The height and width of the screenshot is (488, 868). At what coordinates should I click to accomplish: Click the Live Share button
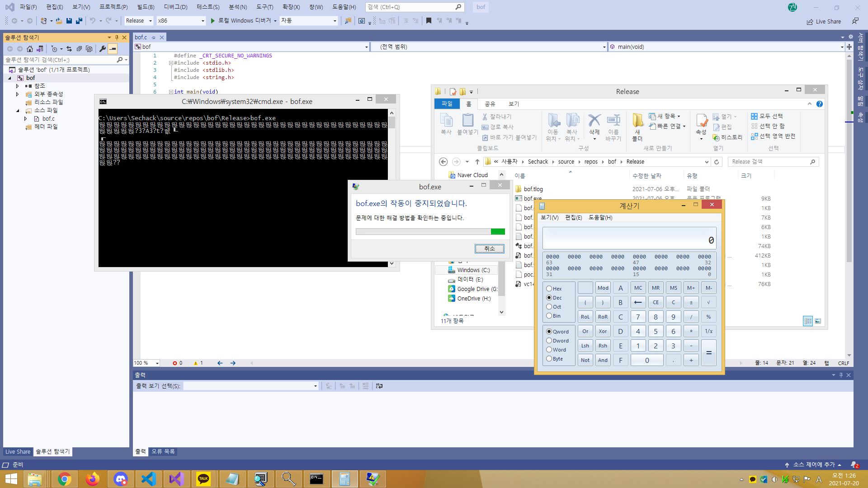click(x=824, y=21)
